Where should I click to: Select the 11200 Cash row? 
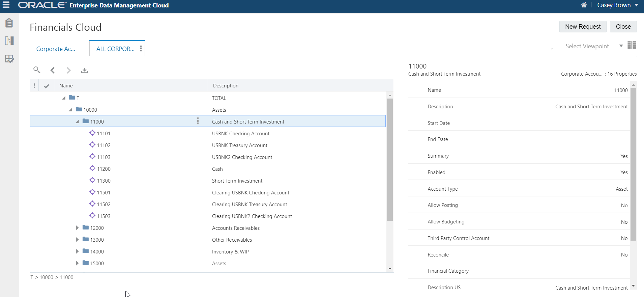pos(208,169)
